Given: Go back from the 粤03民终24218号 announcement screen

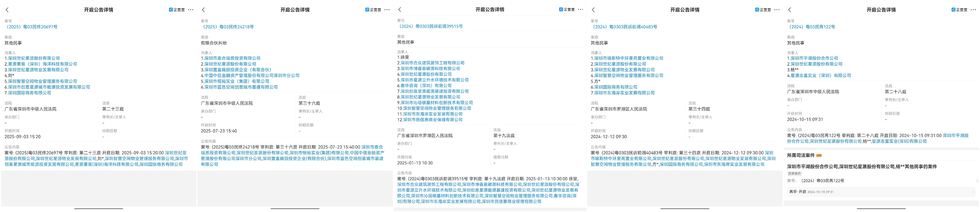Looking at the screenshot, I should pos(204,10).
